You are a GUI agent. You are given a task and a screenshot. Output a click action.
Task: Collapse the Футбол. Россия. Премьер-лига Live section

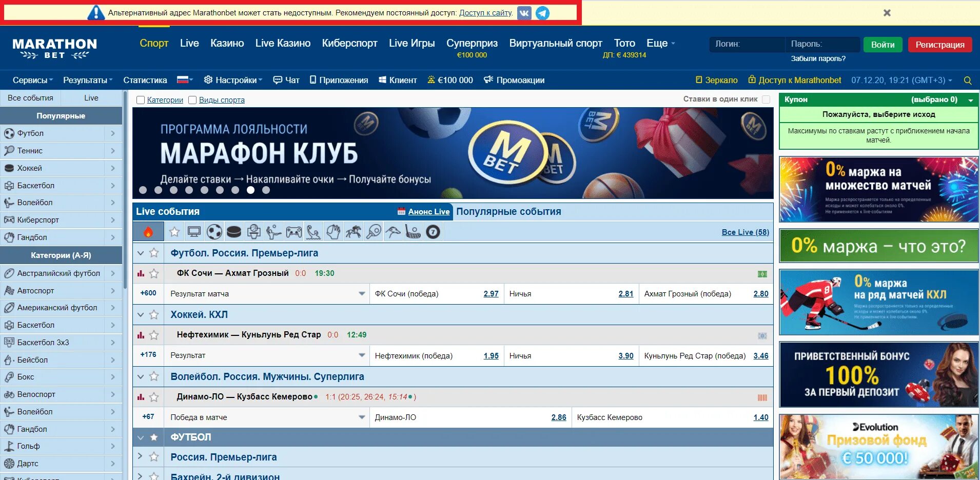pos(141,253)
